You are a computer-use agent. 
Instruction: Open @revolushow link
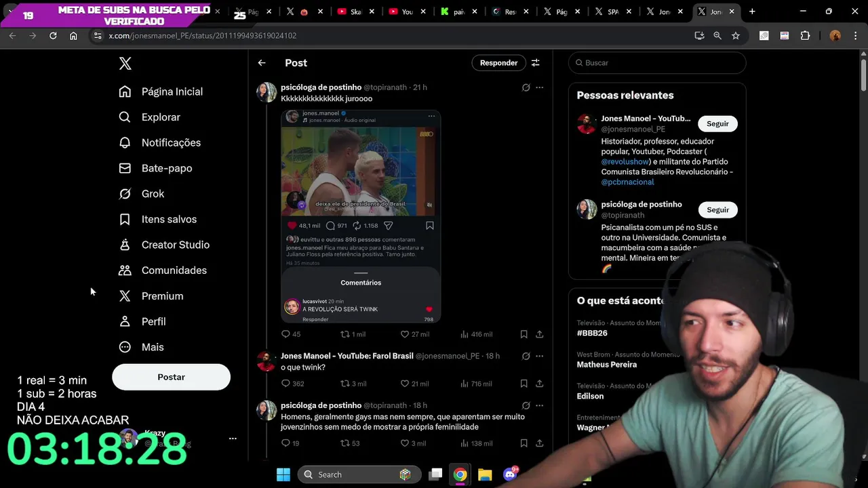pos(625,162)
